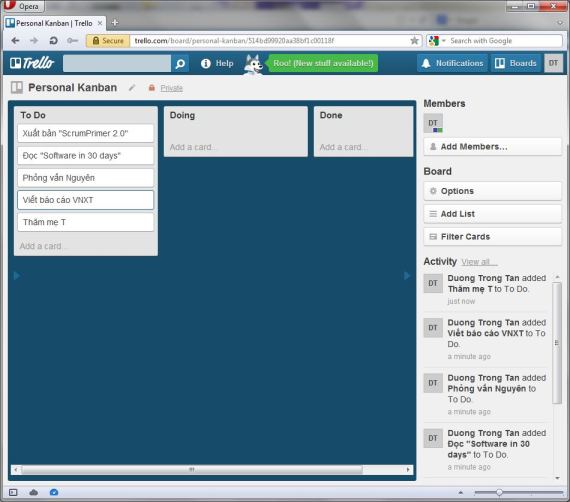
Task: Click the Opera Turbo icon in status bar
Action: click(x=54, y=492)
